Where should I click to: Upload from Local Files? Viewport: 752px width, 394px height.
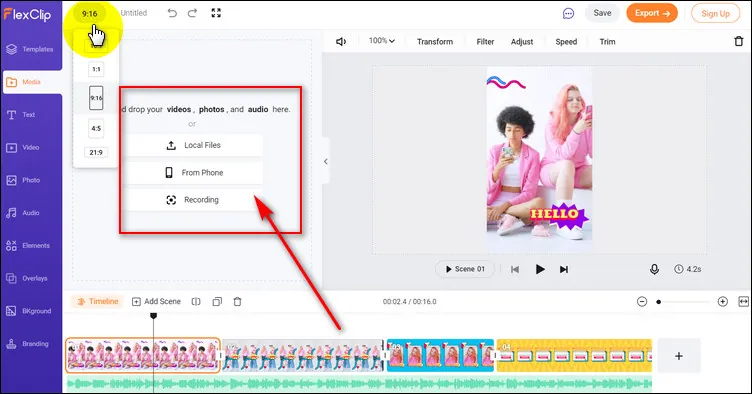(193, 145)
